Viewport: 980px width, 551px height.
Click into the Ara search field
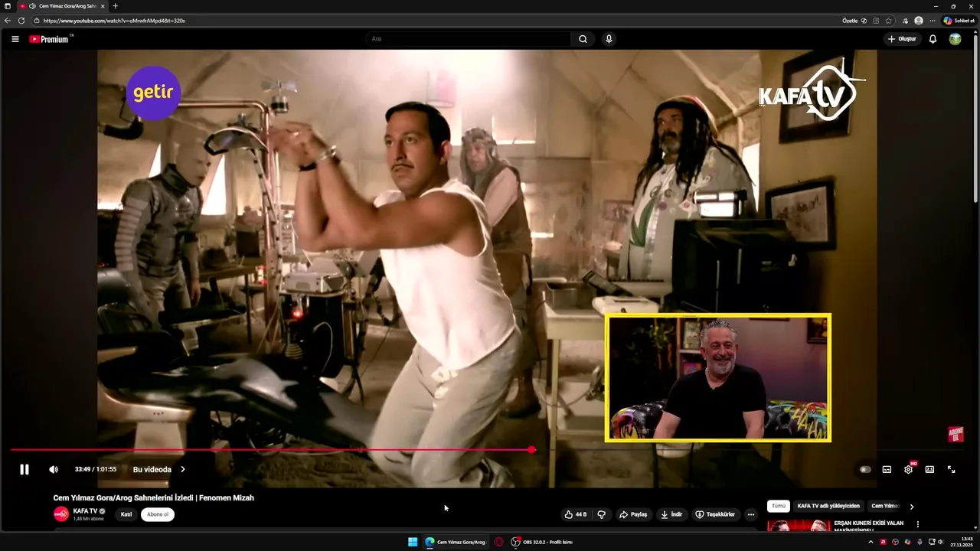click(468, 39)
